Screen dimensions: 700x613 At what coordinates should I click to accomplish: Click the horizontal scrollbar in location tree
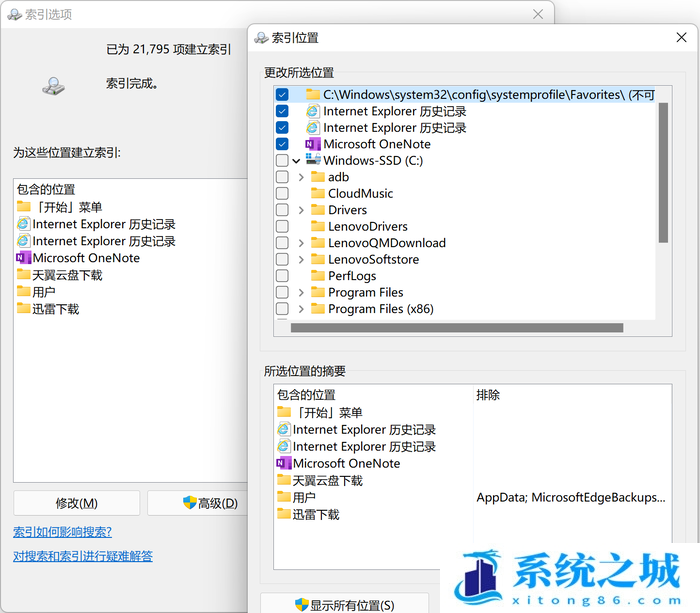457,328
